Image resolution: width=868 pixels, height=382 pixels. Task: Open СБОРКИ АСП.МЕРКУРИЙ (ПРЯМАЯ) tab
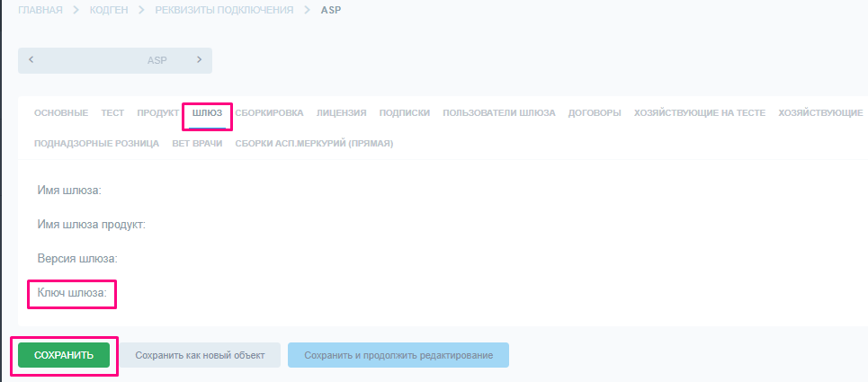314,144
